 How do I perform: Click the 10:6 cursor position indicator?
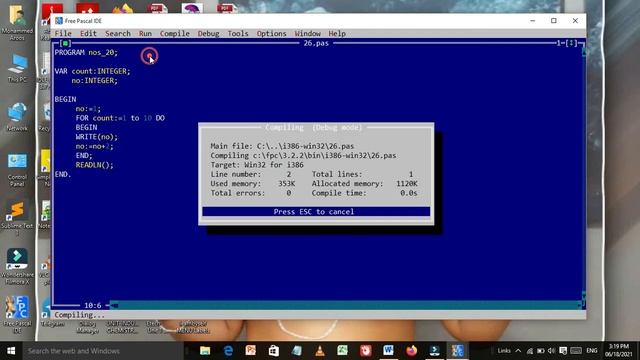click(93, 305)
